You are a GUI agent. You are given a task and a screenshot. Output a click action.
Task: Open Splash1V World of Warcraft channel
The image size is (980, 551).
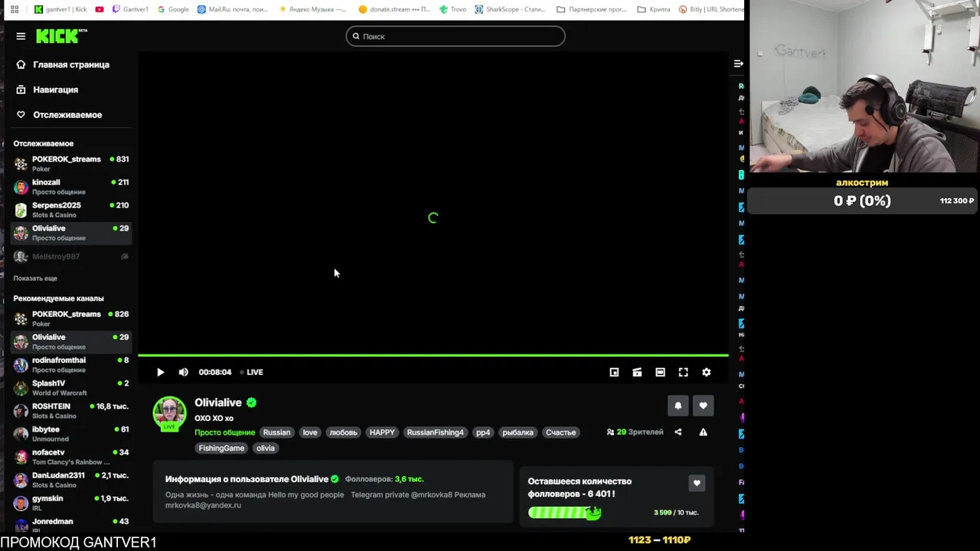coord(71,387)
